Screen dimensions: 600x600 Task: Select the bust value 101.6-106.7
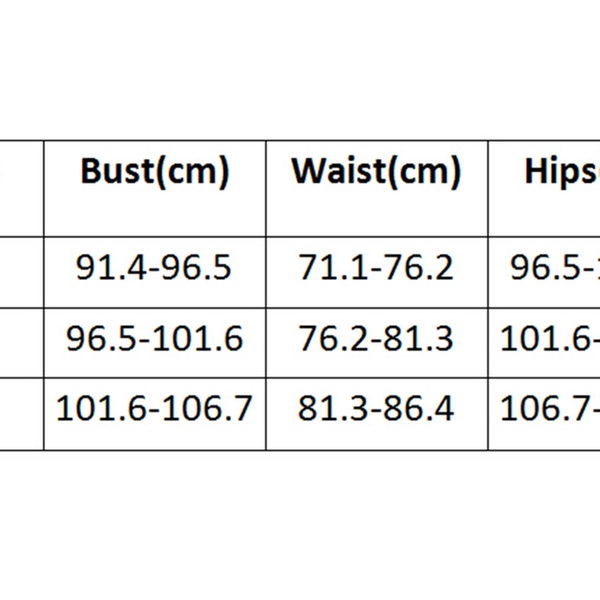coord(154,409)
